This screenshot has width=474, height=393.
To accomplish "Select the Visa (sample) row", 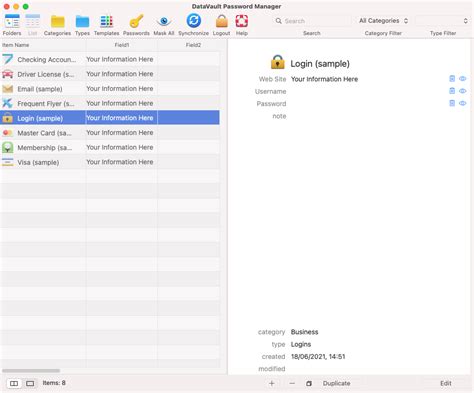I will coord(110,162).
